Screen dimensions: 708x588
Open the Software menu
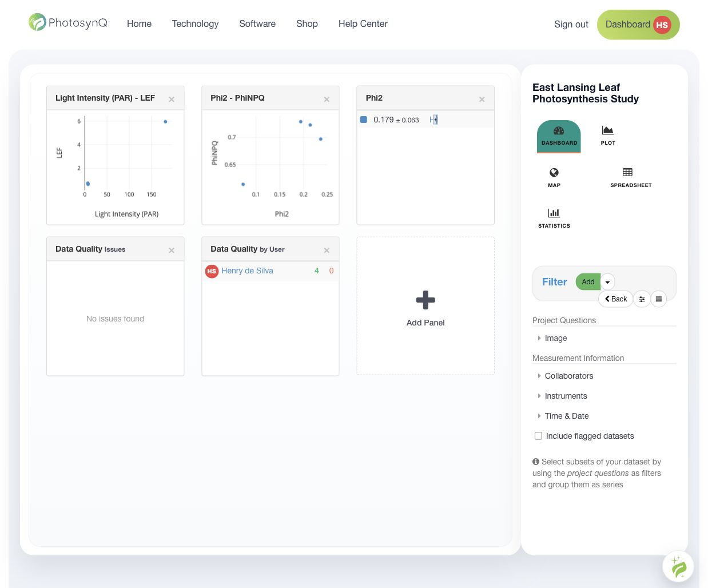257,23
